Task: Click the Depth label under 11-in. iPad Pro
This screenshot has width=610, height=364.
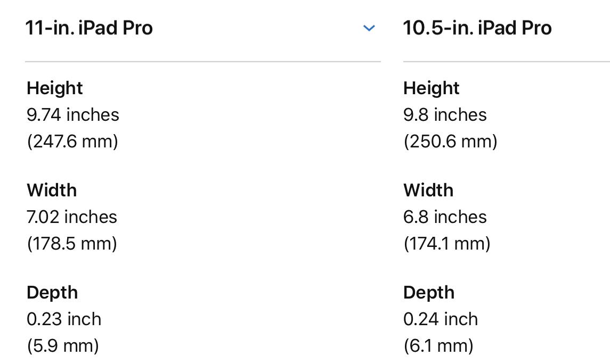Action: click(52, 292)
